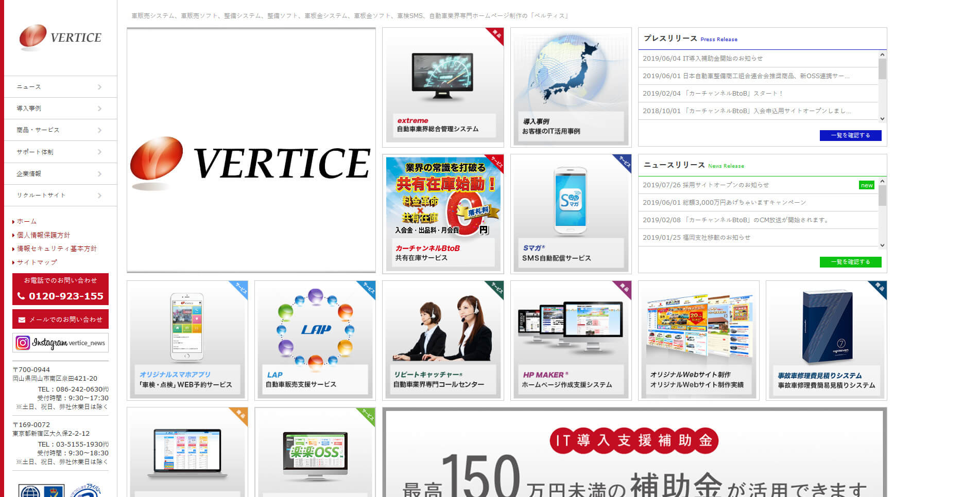Open the リピートキャッチャー call center tile
This screenshot has width=980, height=497.
pos(443,341)
